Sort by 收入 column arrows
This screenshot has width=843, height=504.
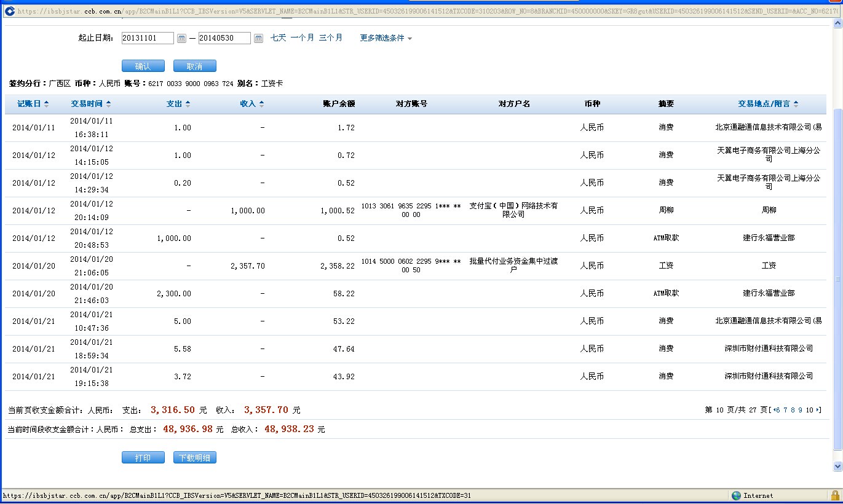(x=261, y=104)
